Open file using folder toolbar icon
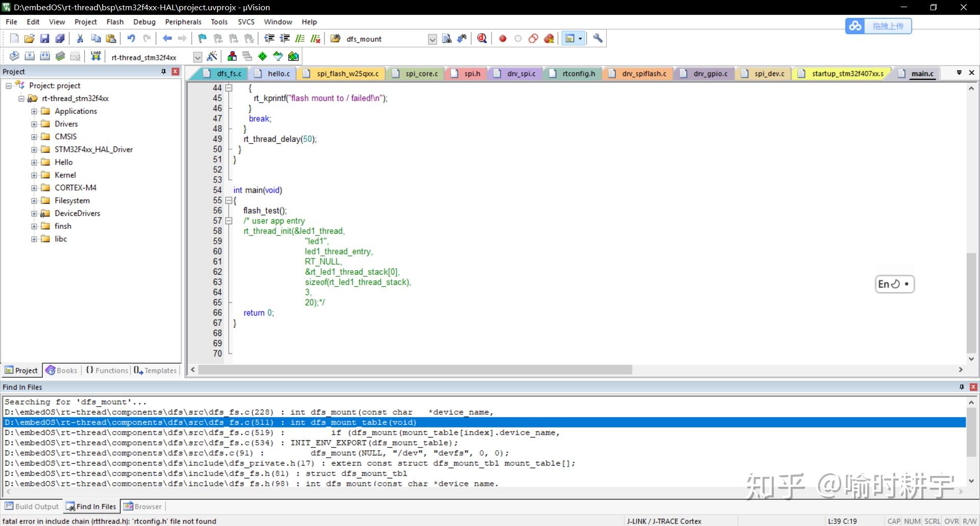The image size is (980, 526). 30,39
